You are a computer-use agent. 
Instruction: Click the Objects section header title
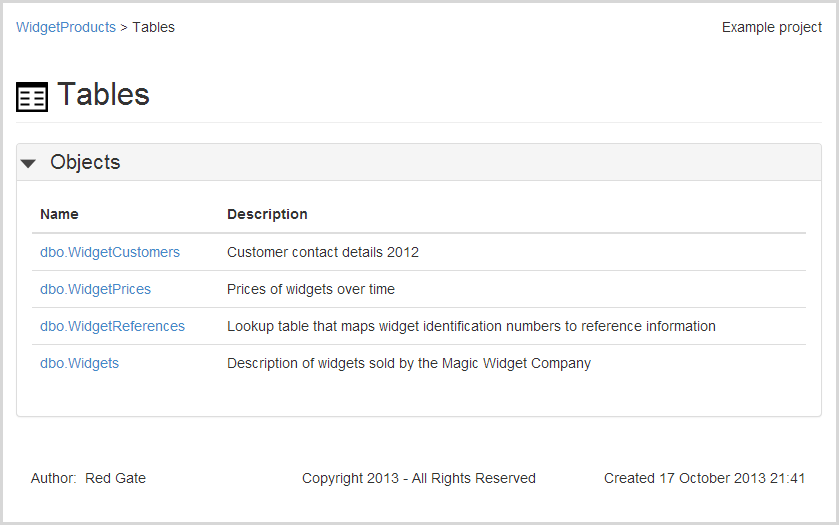coord(85,162)
